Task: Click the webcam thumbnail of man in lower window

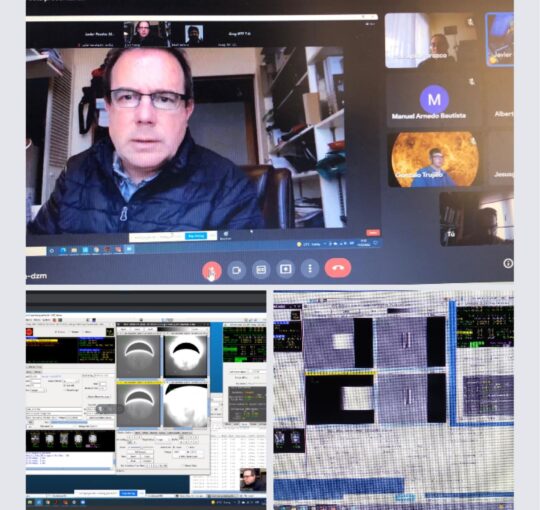Action: point(252,479)
